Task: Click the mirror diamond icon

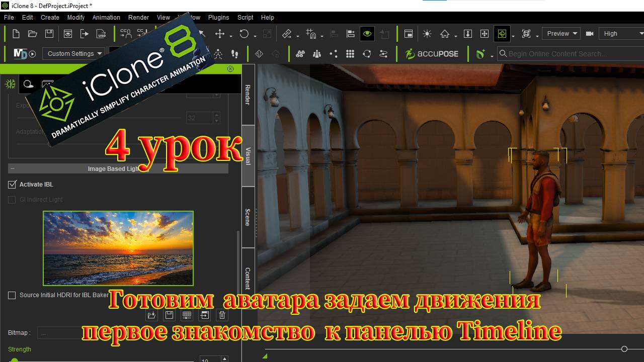Action: (x=259, y=53)
